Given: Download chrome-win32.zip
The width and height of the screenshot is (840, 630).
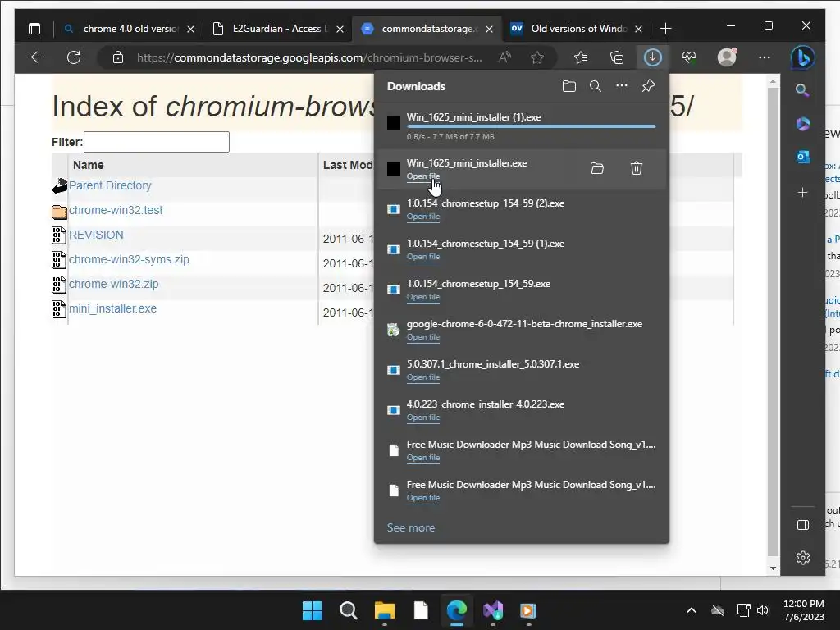Looking at the screenshot, I should [113, 284].
